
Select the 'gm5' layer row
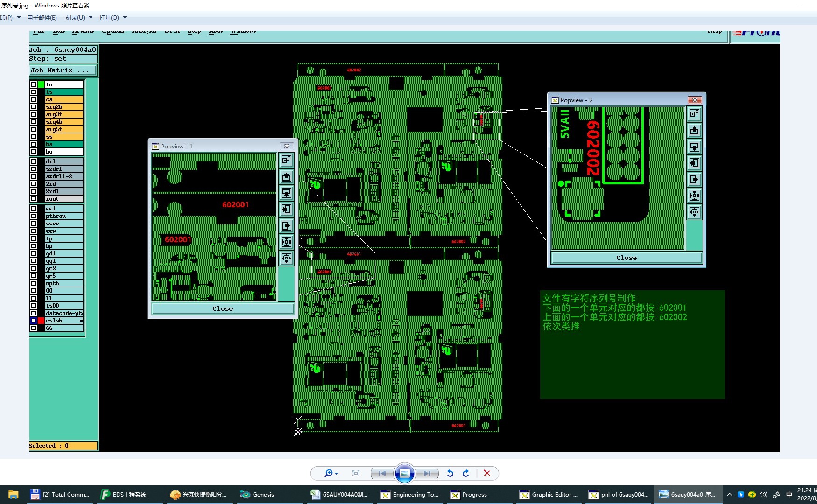pyautogui.click(x=64, y=276)
